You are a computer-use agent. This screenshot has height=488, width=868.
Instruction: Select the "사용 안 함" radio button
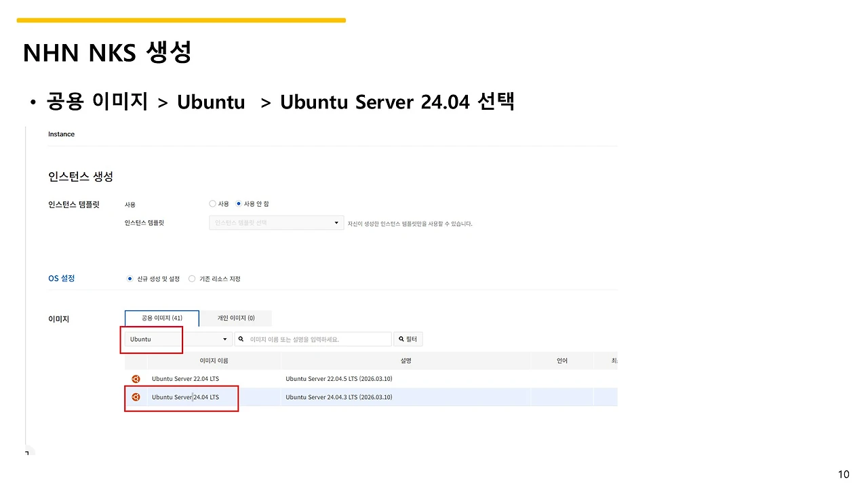pos(239,203)
